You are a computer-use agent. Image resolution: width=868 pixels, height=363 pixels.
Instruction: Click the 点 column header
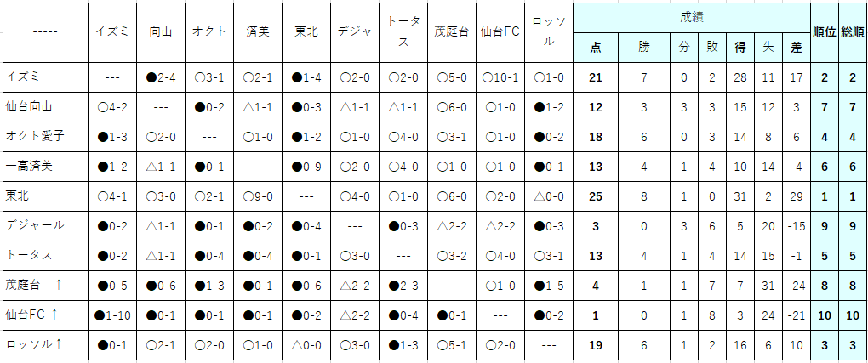coord(596,48)
